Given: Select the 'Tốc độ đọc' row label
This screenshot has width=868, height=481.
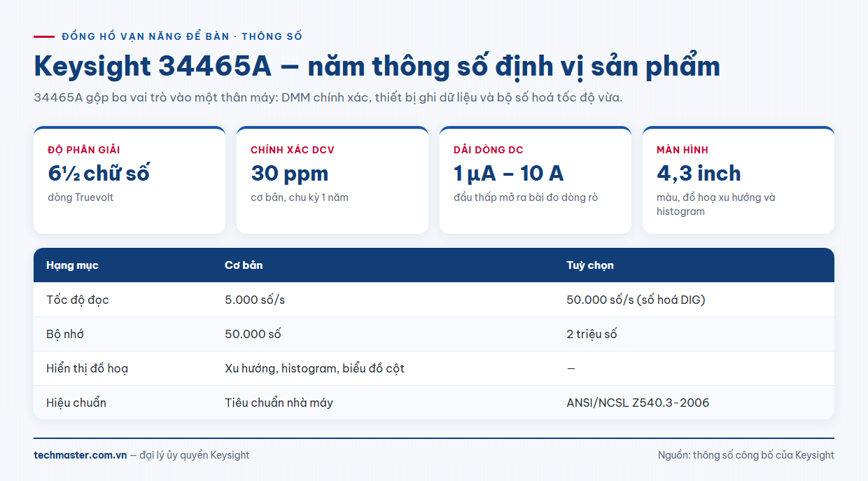Looking at the screenshot, I should (x=78, y=300).
